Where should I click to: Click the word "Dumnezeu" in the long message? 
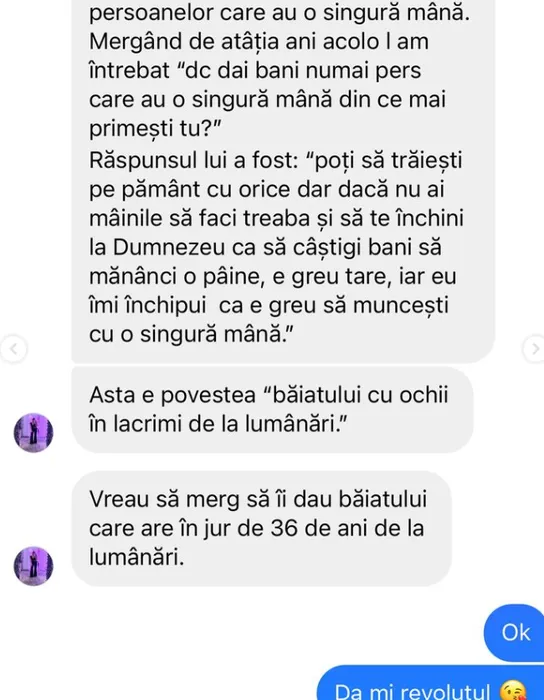pos(169,247)
